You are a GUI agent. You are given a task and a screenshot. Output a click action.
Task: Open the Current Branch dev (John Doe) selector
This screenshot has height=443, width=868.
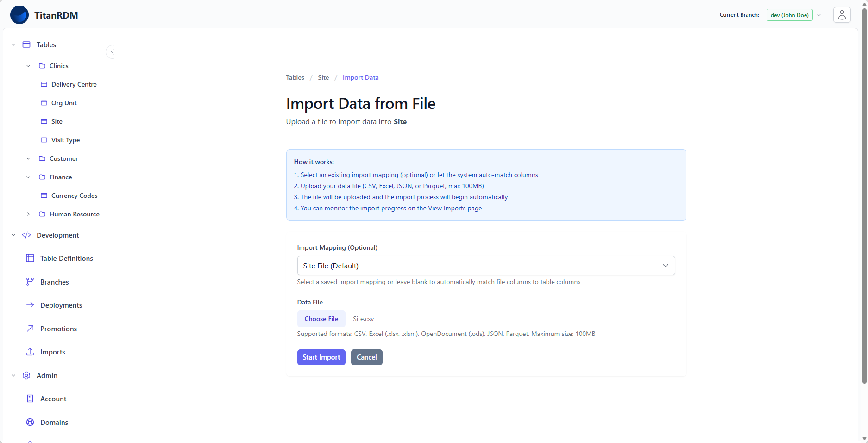pyautogui.click(x=790, y=15)
